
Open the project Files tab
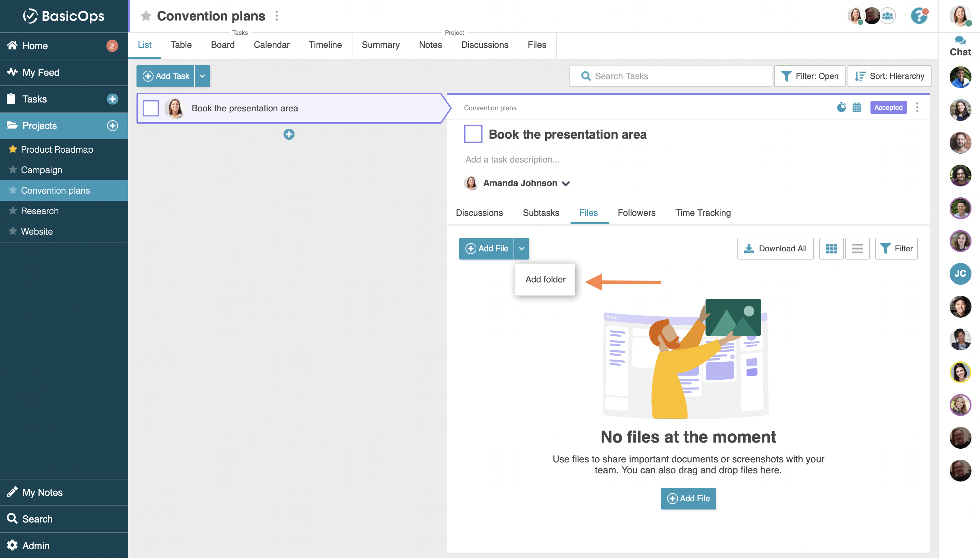[537, 45]
